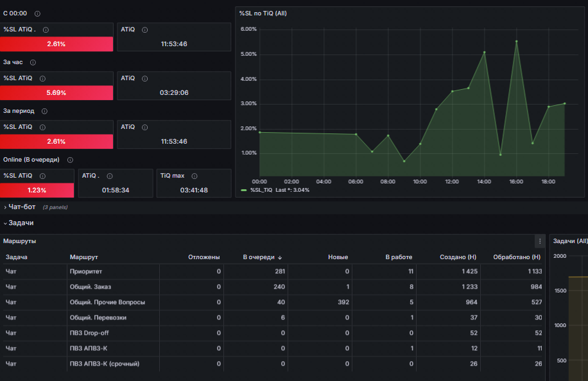Open three-dot menu of Маршруты panel
Image resolution: width=588 pixels, height=381 pixels.
(540, 241)
